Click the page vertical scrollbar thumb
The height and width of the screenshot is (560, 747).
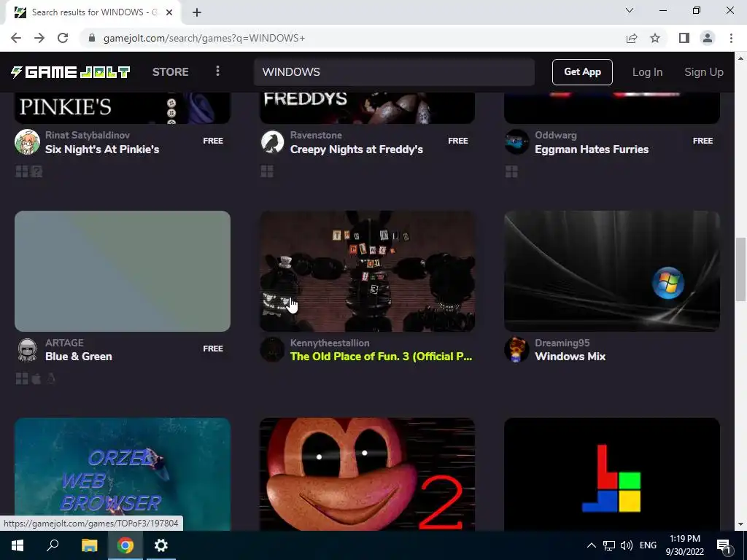tap(740, 270)
